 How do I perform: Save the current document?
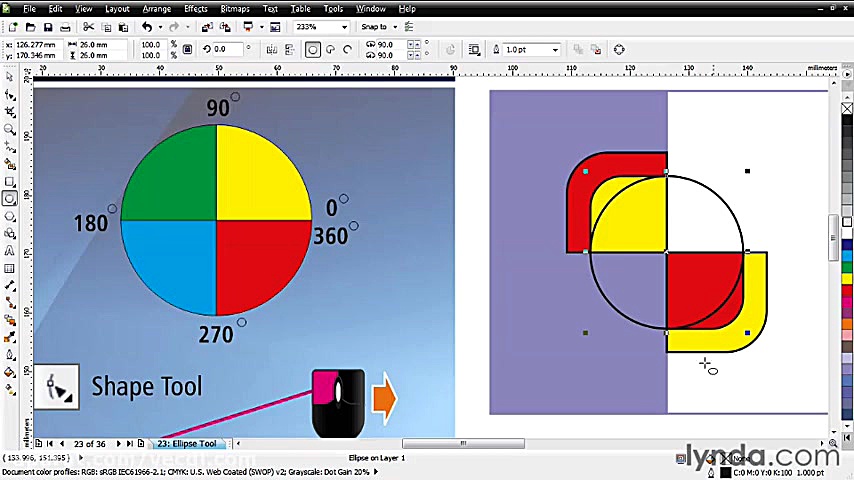click(x=48, y=27)
